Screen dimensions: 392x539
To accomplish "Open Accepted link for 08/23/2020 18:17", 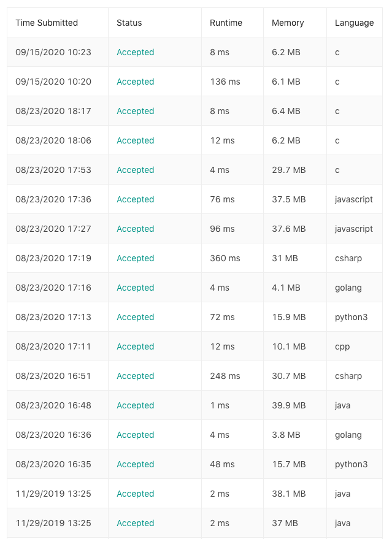I will coord(135,111).
